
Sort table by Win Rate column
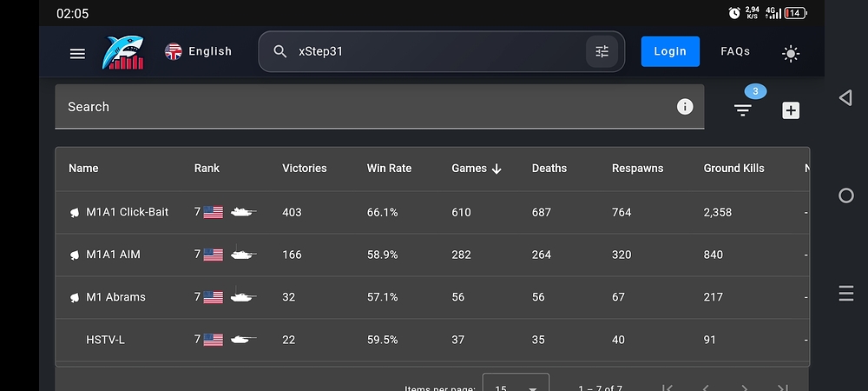click(389, 169)
